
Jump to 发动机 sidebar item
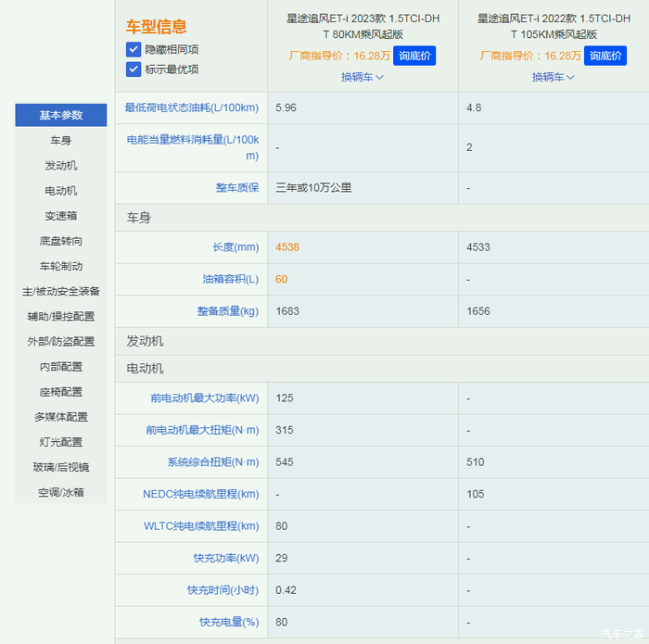click(x=61, y=166)
